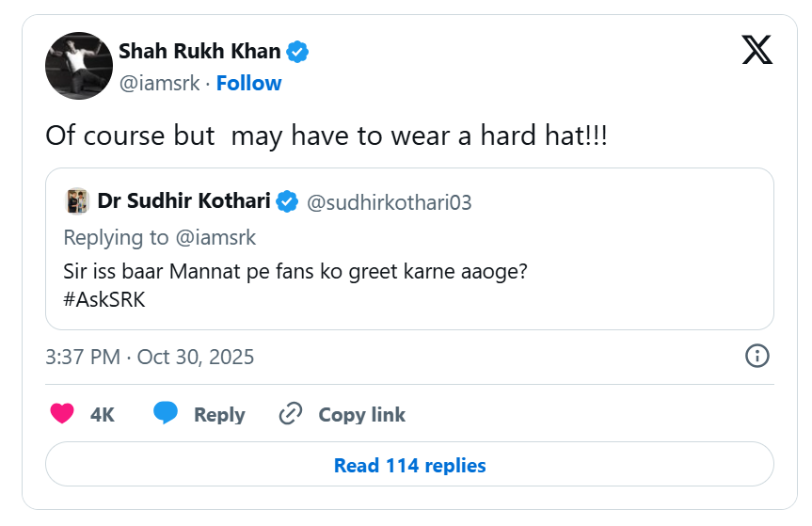Click the chain link copy icon

pyautogui.click(x=291, y=414)
